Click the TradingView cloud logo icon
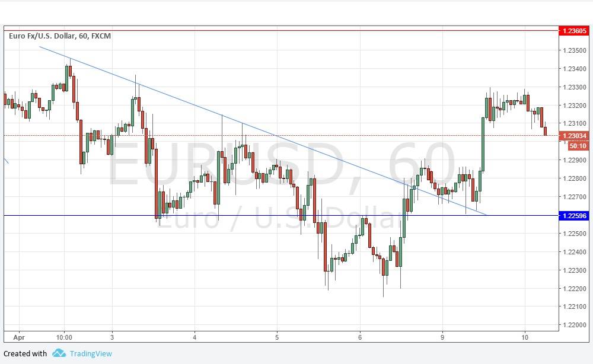 click(58, 353)
